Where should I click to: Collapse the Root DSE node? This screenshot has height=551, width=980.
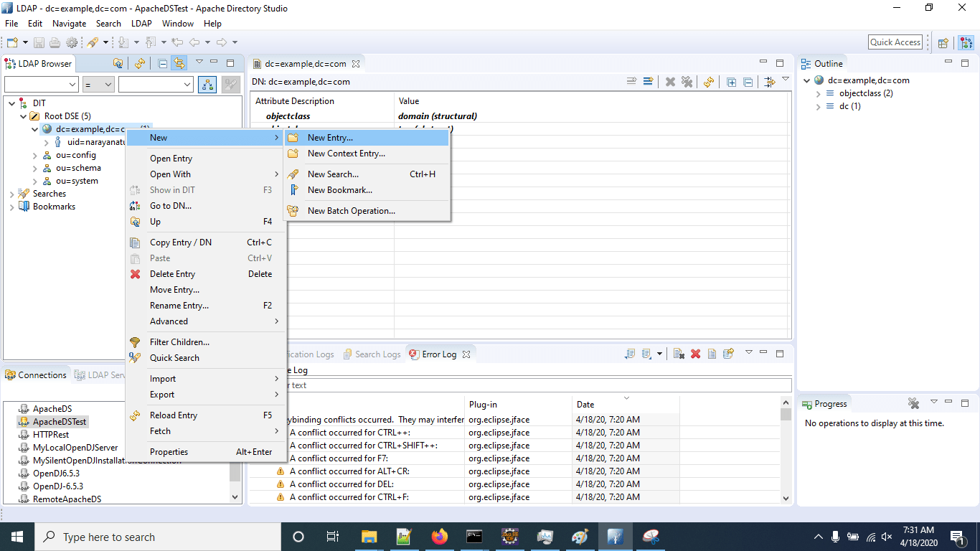pos(24,116)
